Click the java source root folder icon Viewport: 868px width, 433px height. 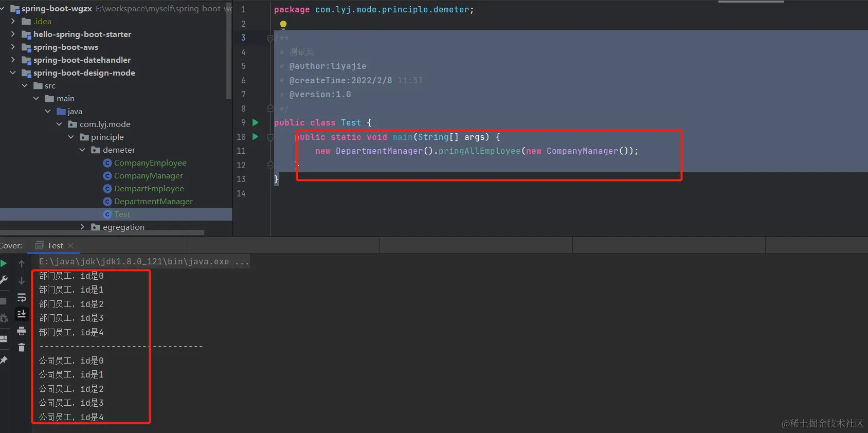(x=61, y=112)
